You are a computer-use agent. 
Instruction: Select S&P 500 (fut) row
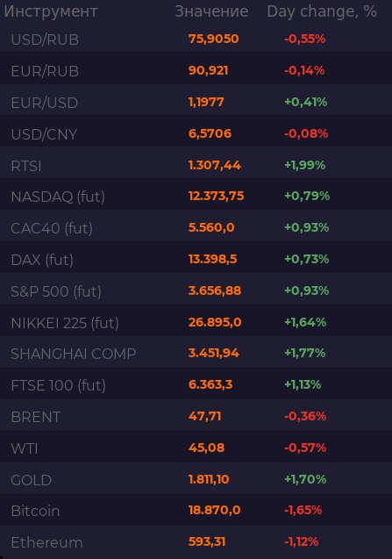click(196, 291)
